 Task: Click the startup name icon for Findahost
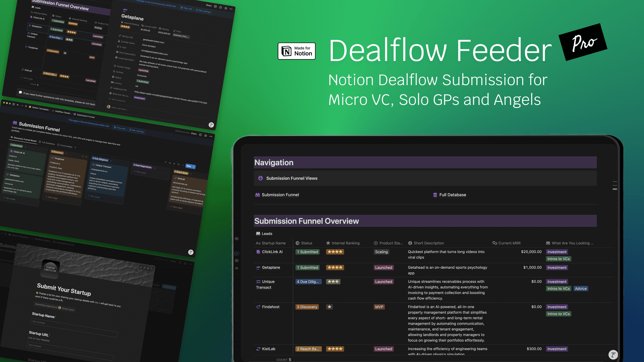(x=258, y=307)
